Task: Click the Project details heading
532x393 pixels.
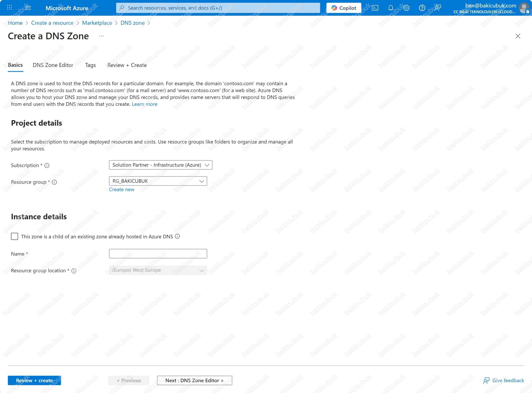Action: (x=37, y=123)
